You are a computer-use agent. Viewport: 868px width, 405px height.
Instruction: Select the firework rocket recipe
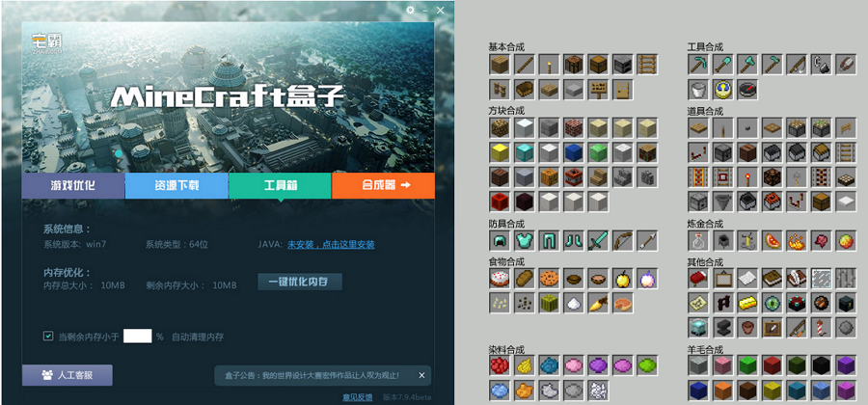[821, 328]
